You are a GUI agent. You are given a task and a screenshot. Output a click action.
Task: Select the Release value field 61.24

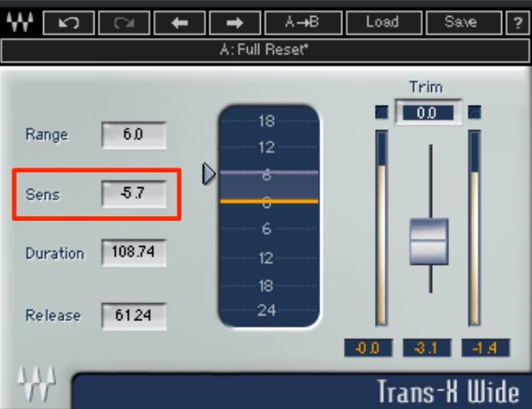pos(134,316)
